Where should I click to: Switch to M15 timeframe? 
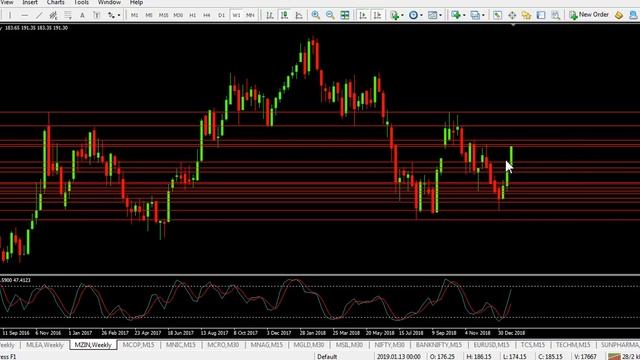[x=163, y=15]
